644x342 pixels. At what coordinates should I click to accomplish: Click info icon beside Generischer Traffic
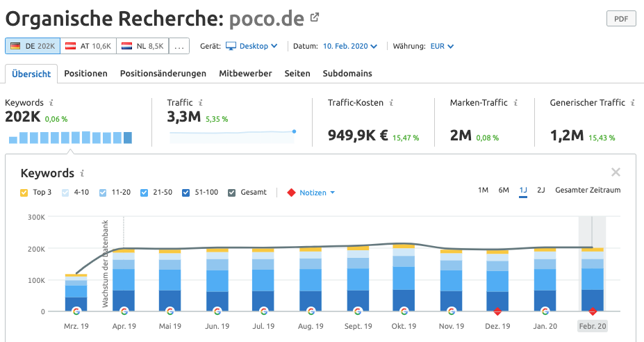pyautogui.click(x=633, y=103)
